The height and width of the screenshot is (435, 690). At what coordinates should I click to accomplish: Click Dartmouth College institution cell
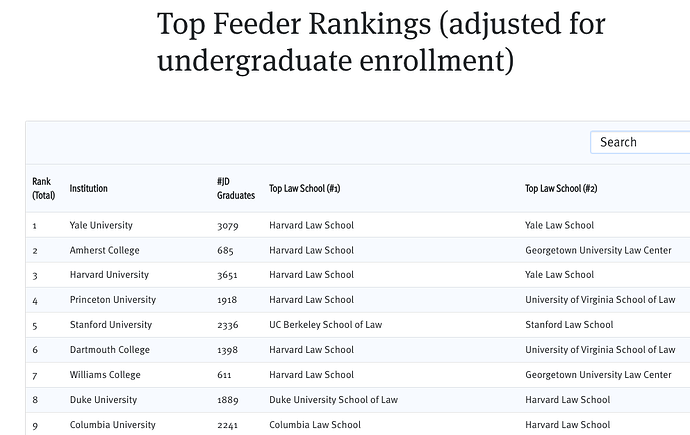point(110,350)
